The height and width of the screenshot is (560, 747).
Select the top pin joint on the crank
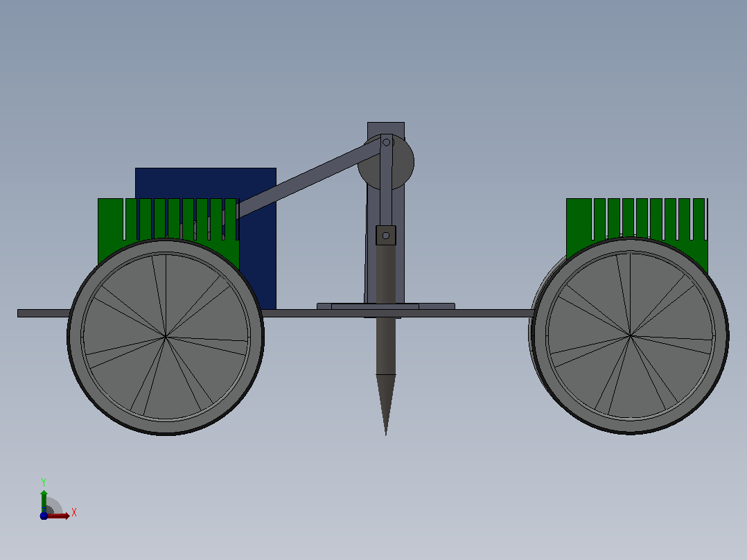[x=387, y=143]
